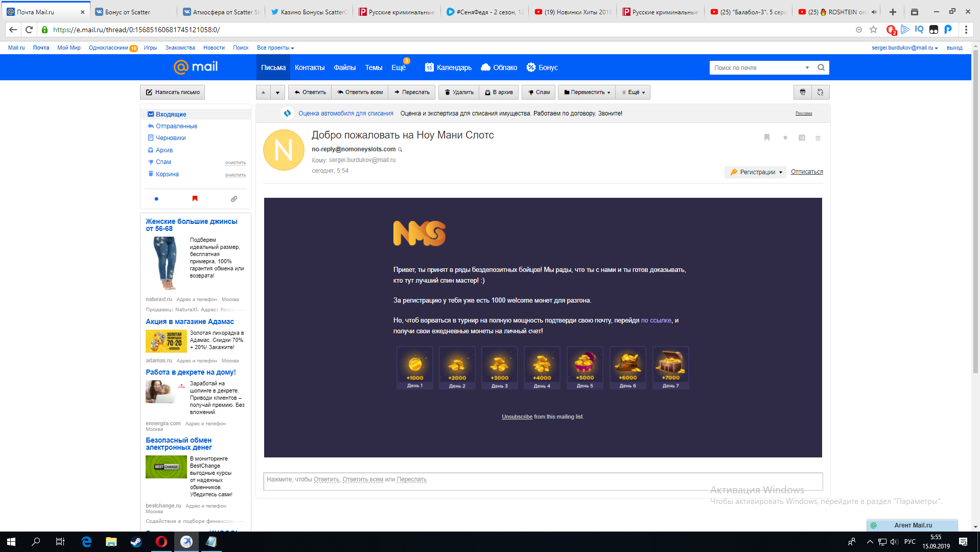Toggle unread status dot on email
The width and height of the screenshot is (980, 552).
pyautogui.click(x=785, y=138)
